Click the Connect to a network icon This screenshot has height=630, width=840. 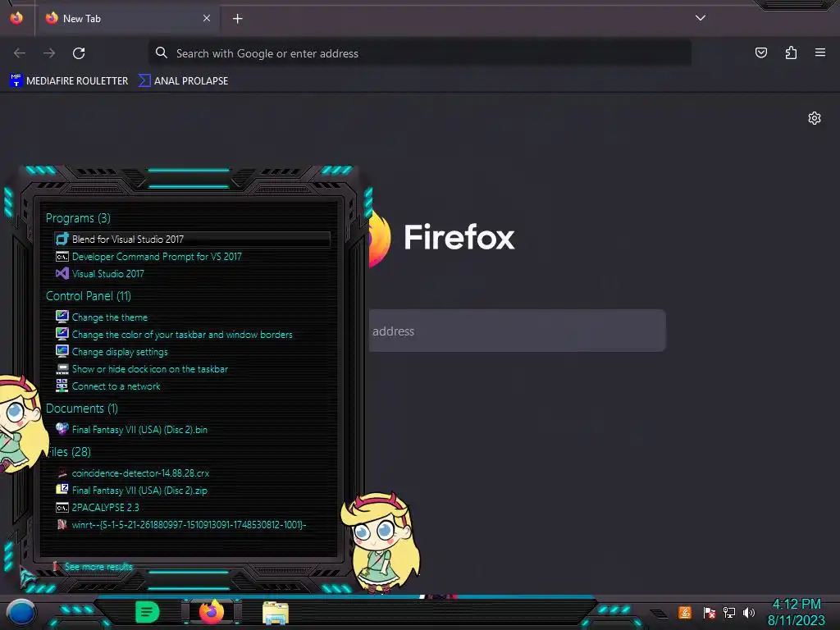[62, 386]
